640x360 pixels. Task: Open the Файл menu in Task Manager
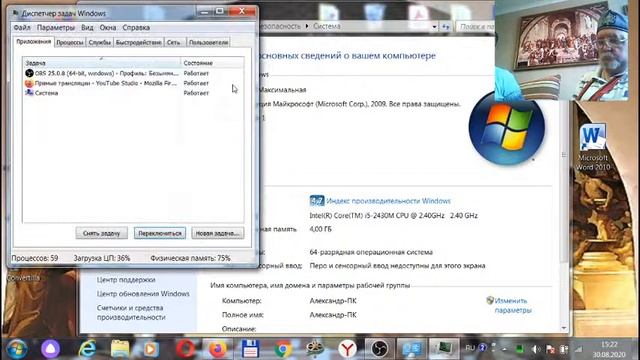[22, 28]
